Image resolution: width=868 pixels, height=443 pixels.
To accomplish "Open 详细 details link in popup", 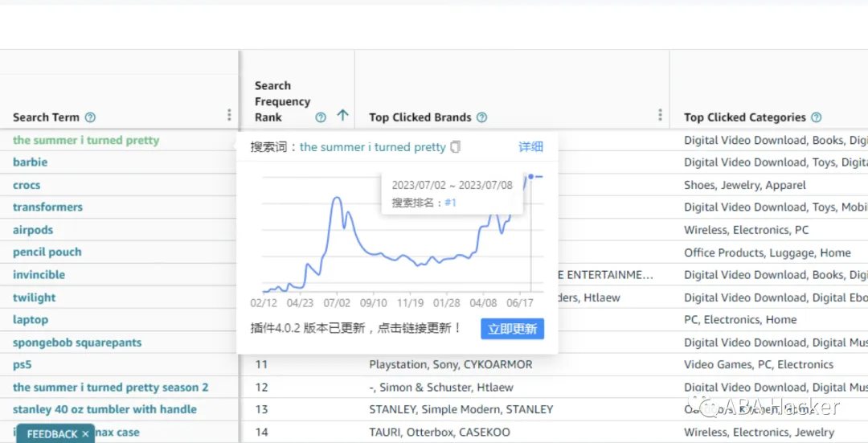I will coord(530,147).
